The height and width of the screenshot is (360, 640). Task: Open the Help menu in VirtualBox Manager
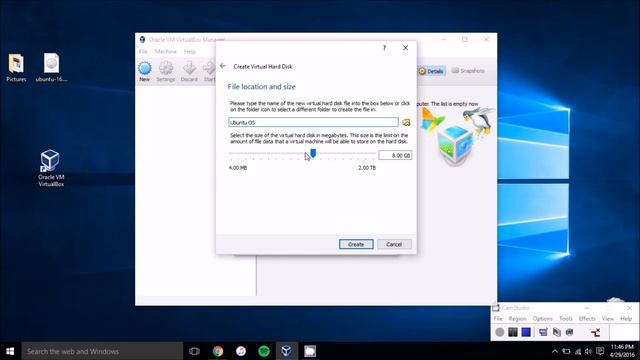190,51
